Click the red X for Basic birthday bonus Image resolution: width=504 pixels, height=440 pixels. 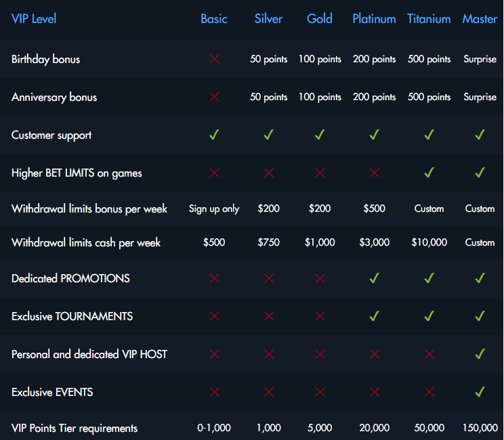[214, 60]
